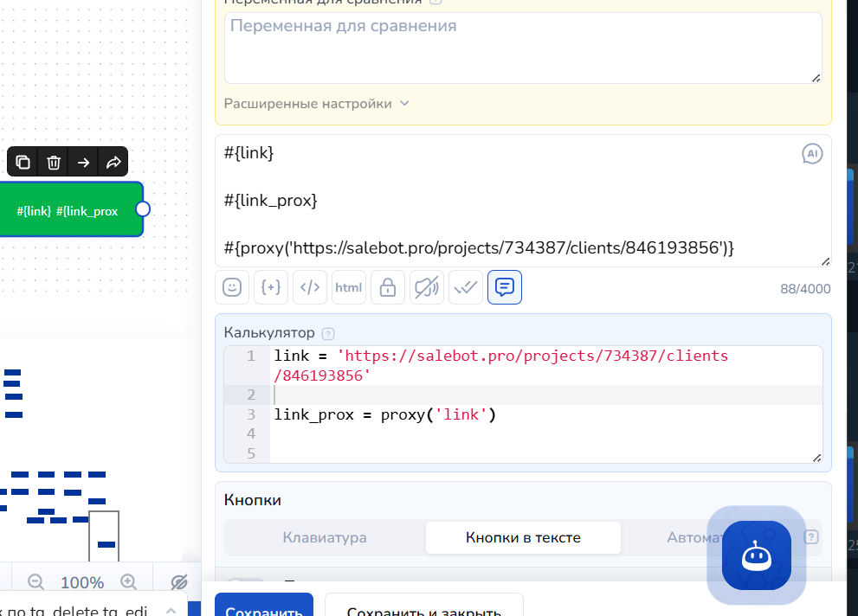Expand Расширенные настройки section

(316, 104)
